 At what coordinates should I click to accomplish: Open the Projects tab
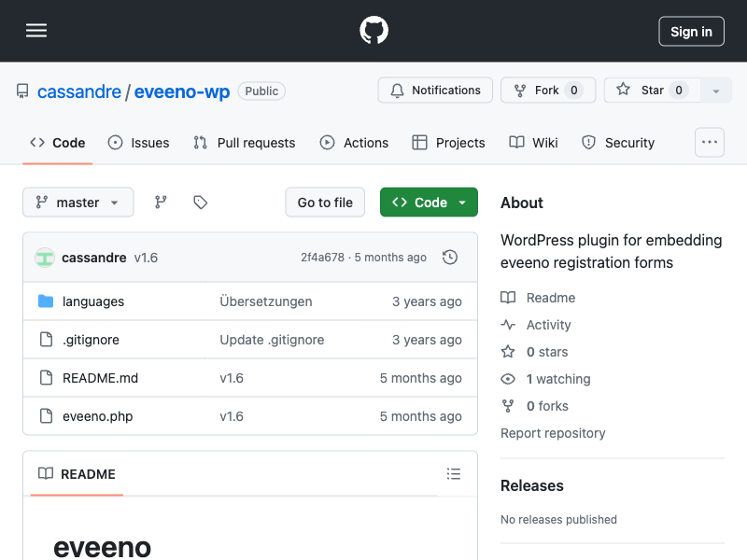pos(449,143)
